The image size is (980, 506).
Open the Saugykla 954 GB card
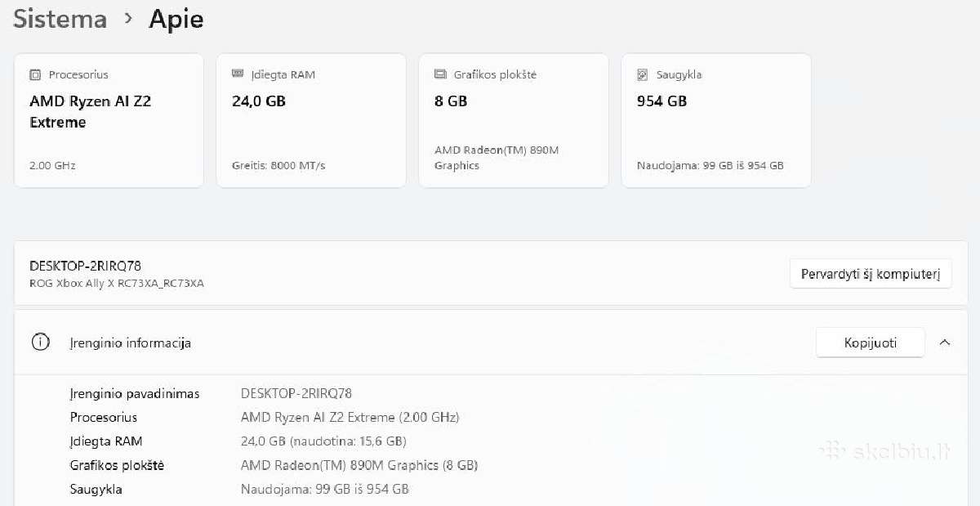tap(716, 120)
